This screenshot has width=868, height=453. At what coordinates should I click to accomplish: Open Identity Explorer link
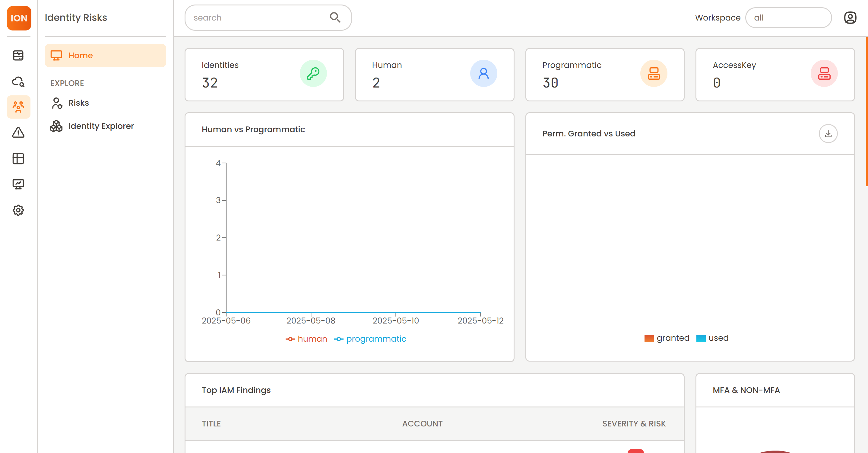101,126
